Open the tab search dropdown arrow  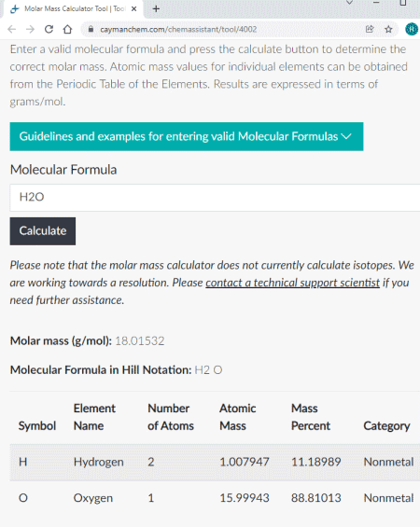pyautogui.click(x=349, y=3)
